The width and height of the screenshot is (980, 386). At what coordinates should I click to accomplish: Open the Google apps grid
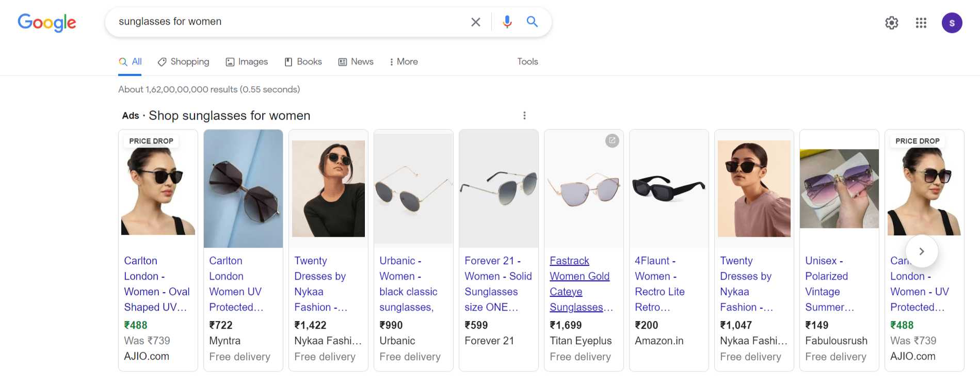click(x=921, y=23)
